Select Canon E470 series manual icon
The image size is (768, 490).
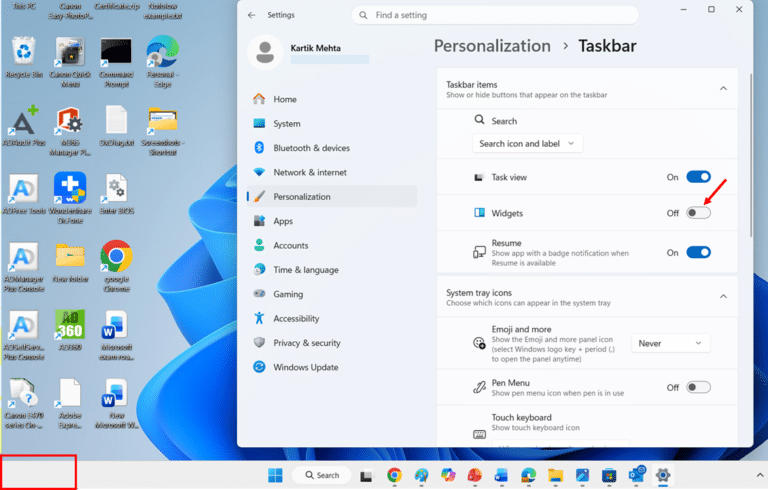[24, 403]
